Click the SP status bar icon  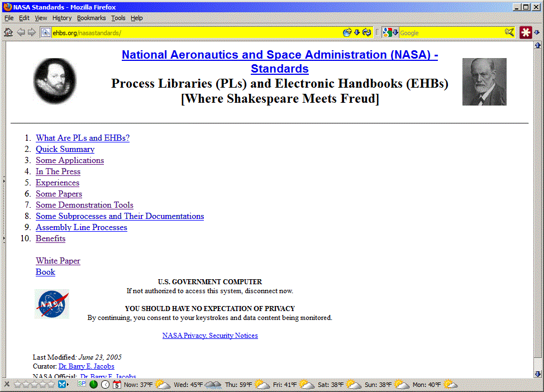(82, 383)
